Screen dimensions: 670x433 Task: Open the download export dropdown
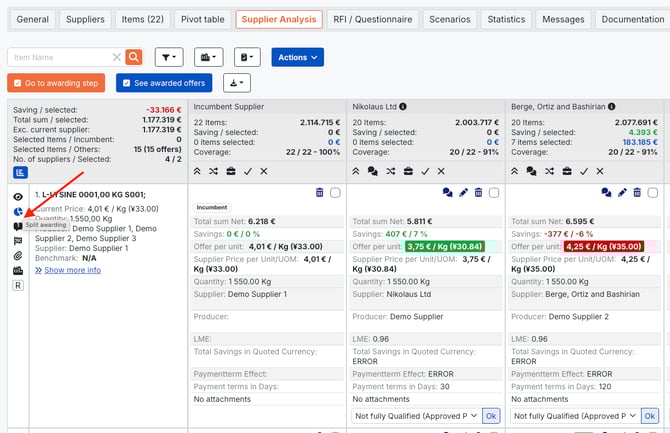[237, 83]
